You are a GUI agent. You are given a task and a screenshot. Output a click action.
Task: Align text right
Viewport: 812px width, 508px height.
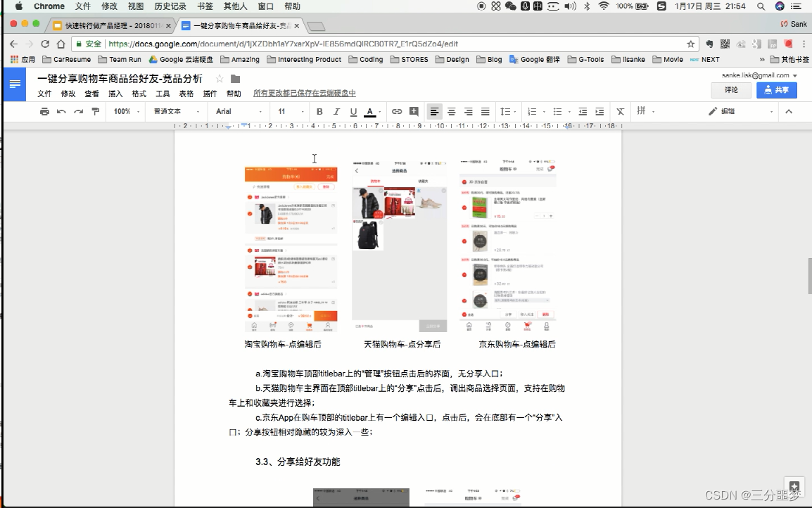coord(468,111)
